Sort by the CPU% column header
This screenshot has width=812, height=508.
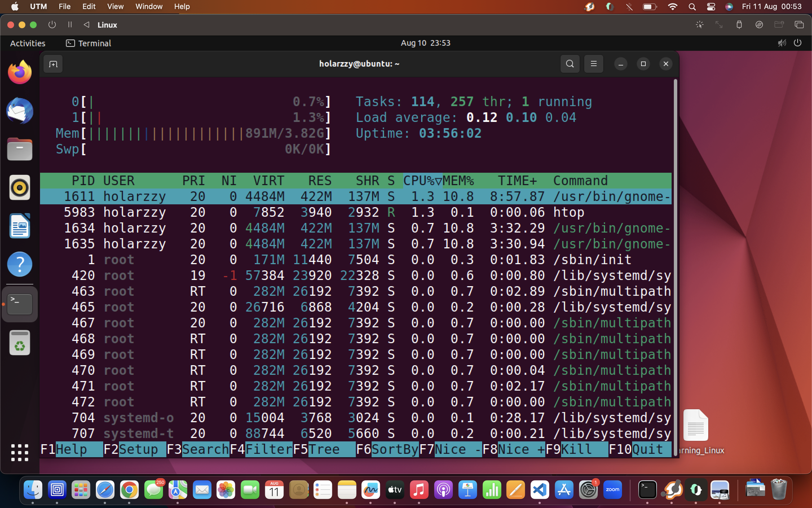(422, 181)
